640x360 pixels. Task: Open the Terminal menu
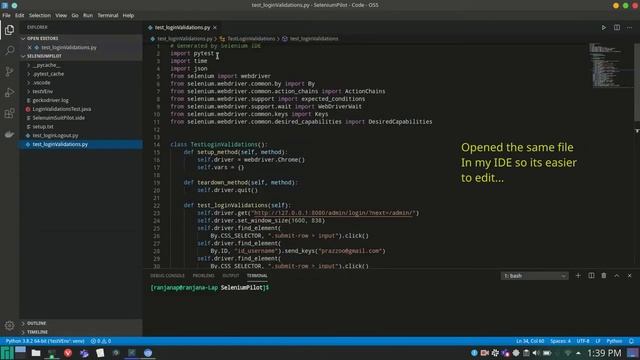108,16
